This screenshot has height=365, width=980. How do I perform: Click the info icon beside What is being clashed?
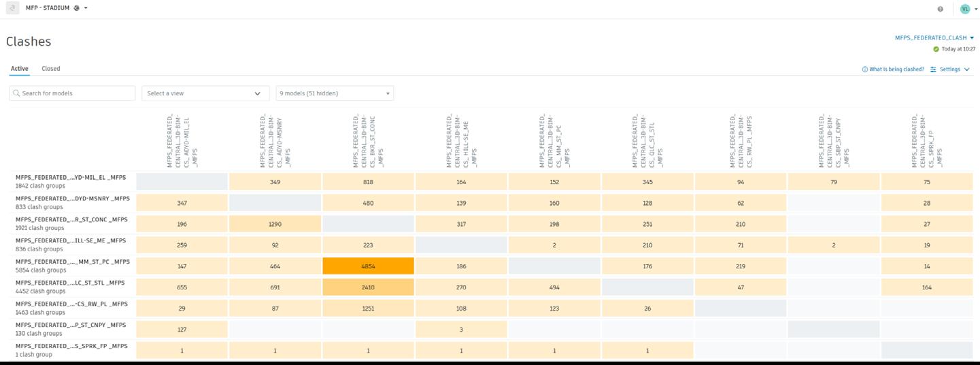(x=865, y=69)
